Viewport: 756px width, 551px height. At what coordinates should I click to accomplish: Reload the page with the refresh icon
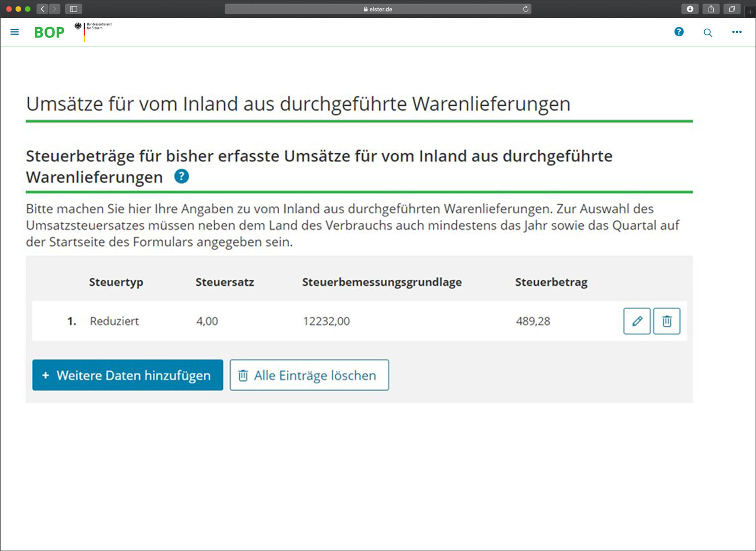click(x=526, y=9)
